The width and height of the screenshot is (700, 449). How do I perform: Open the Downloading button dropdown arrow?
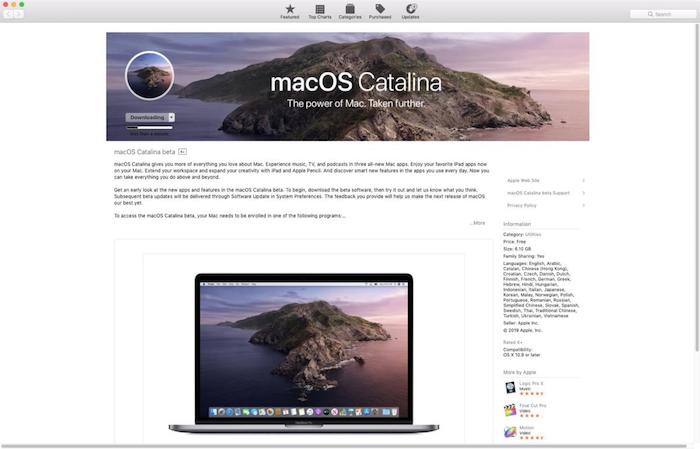pyautogui.click(x=172, y=117)
